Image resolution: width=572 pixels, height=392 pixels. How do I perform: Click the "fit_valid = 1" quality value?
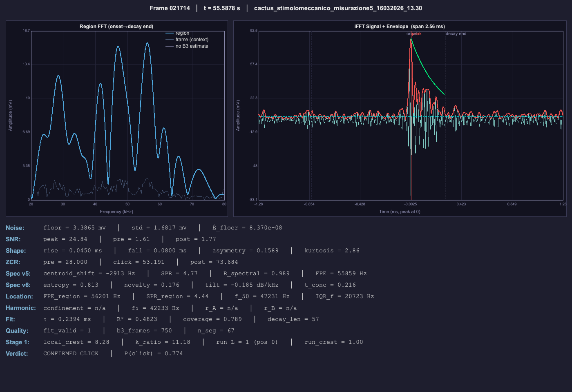[x=67, y=331]
